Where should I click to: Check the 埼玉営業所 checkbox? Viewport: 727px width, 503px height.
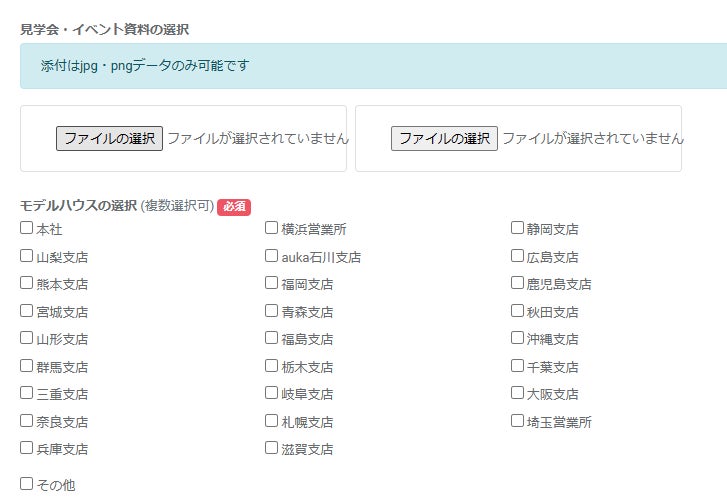pos(518,421)
